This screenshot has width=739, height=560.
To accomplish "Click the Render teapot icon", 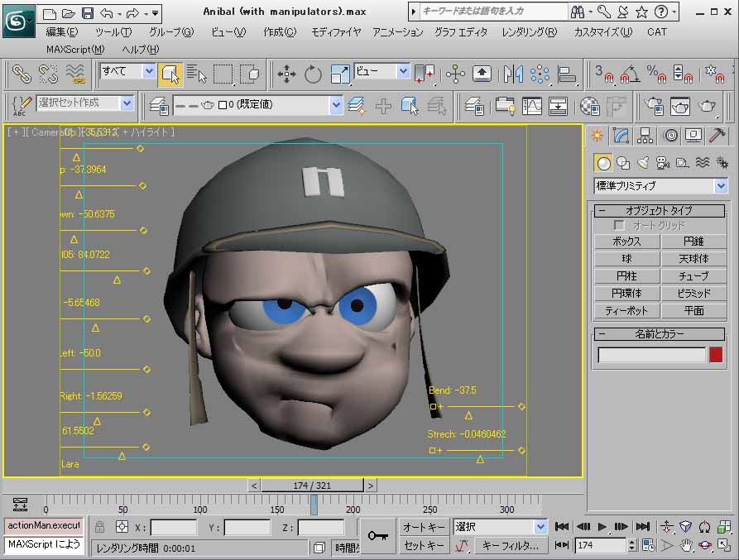I will [x=706, y=106].
